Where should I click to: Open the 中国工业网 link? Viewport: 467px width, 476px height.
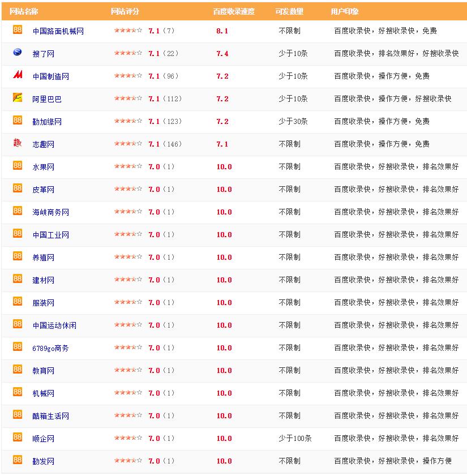pos(51,235)
